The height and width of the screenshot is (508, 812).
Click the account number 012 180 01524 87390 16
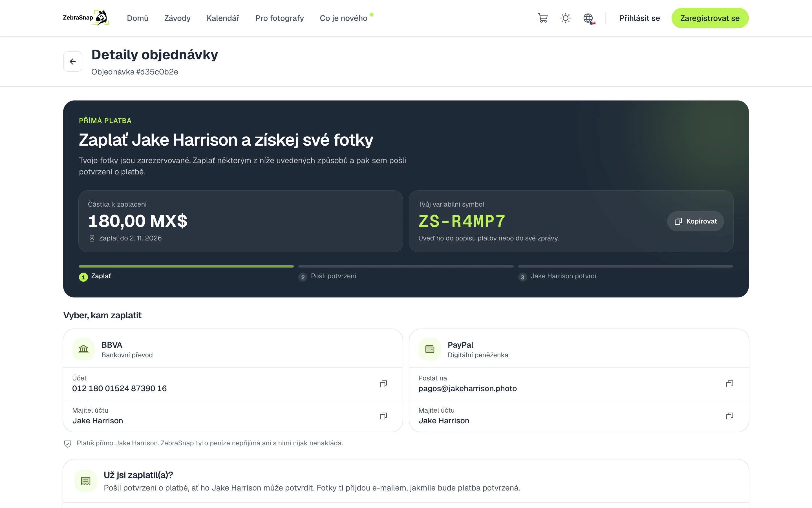[120, 388]
